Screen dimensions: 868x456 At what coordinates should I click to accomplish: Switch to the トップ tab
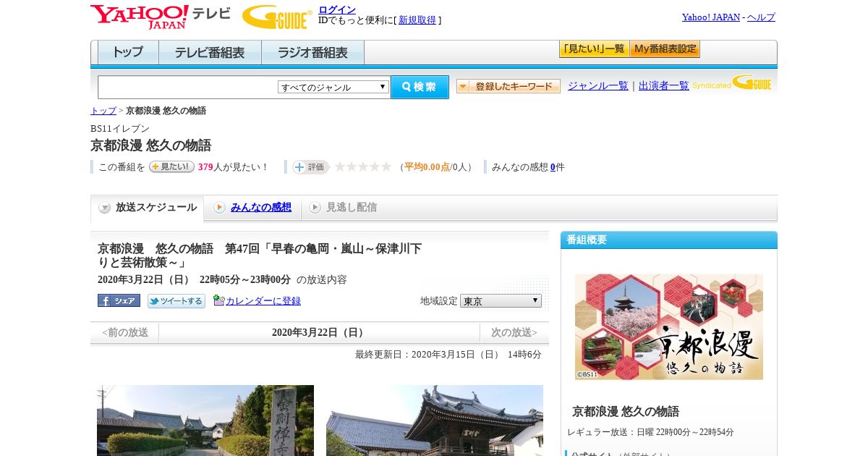click(x=128, y=53)
